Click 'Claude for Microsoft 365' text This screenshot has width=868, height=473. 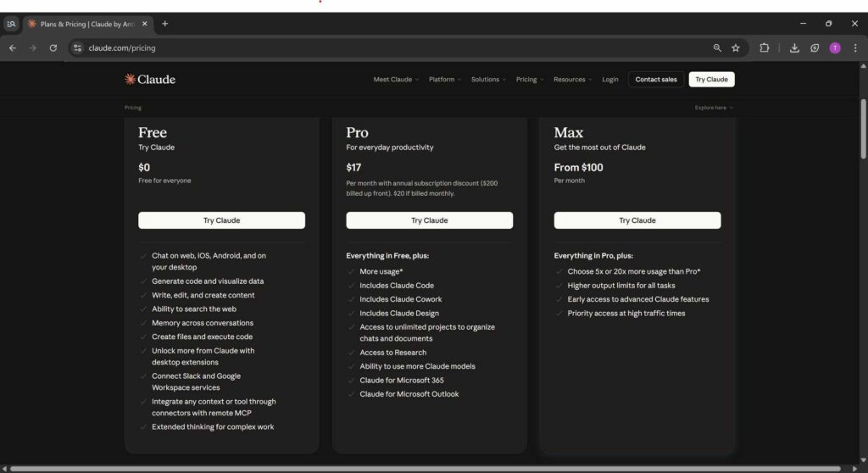click(401, 380)
